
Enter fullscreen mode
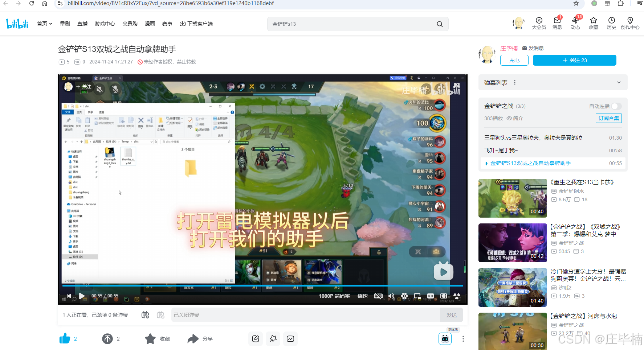[x=457, y=296]
